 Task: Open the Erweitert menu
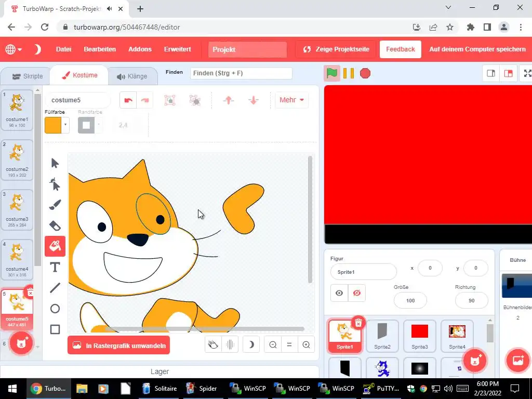(x=178, y=49)
